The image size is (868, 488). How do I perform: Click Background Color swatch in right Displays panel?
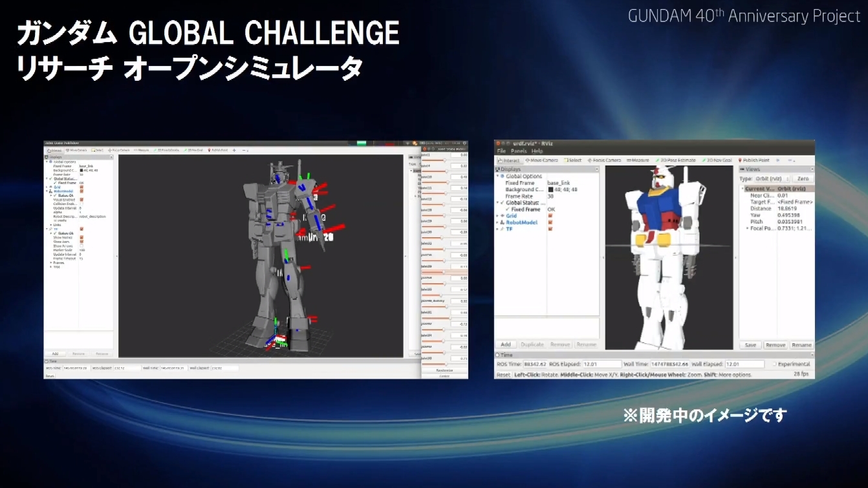click(550, 189)
